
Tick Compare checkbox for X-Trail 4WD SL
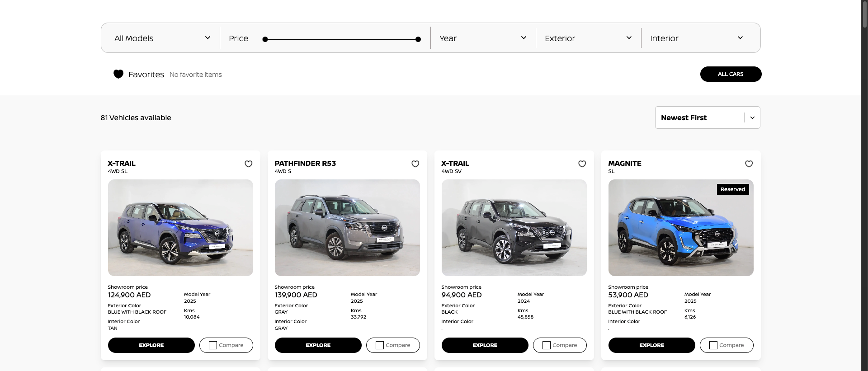(x=213, y=345)
